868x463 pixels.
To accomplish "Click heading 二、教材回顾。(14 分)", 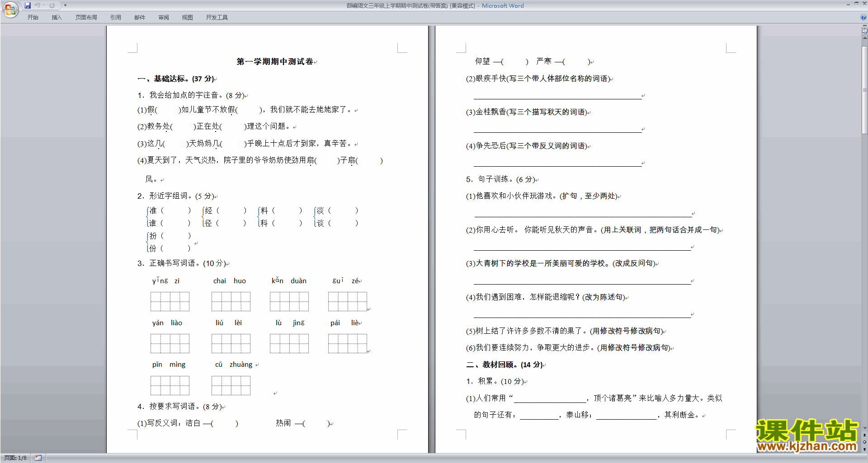I will [505, 365].
